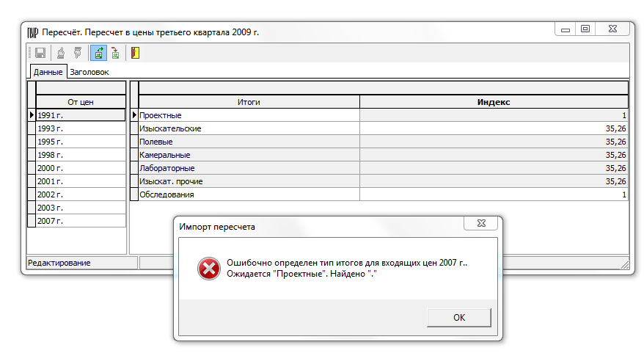Click the От цен column header
The height and width of the screenshot is (353, 644).
click(x=80, y=102)
